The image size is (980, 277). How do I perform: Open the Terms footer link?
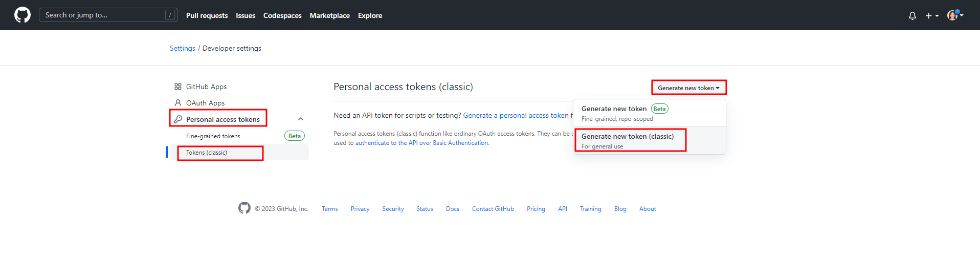point(330,209)
